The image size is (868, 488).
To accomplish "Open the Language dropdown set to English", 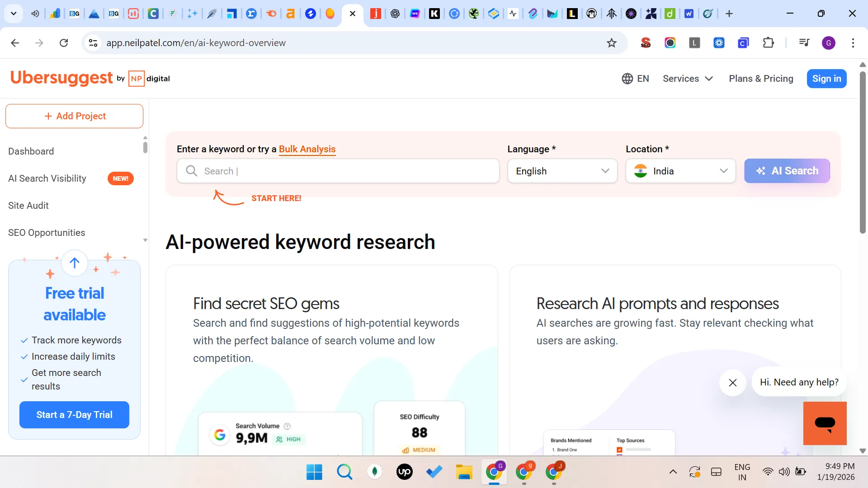I will point(562,171).
